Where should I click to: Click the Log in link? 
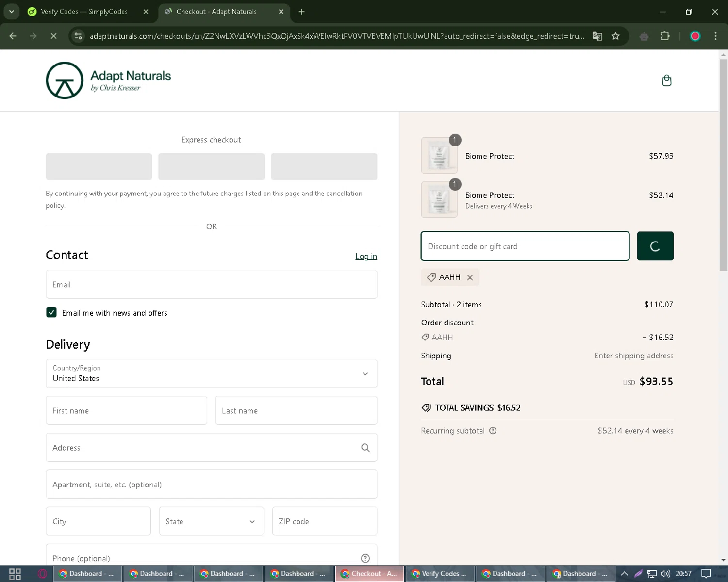(366, 256)
